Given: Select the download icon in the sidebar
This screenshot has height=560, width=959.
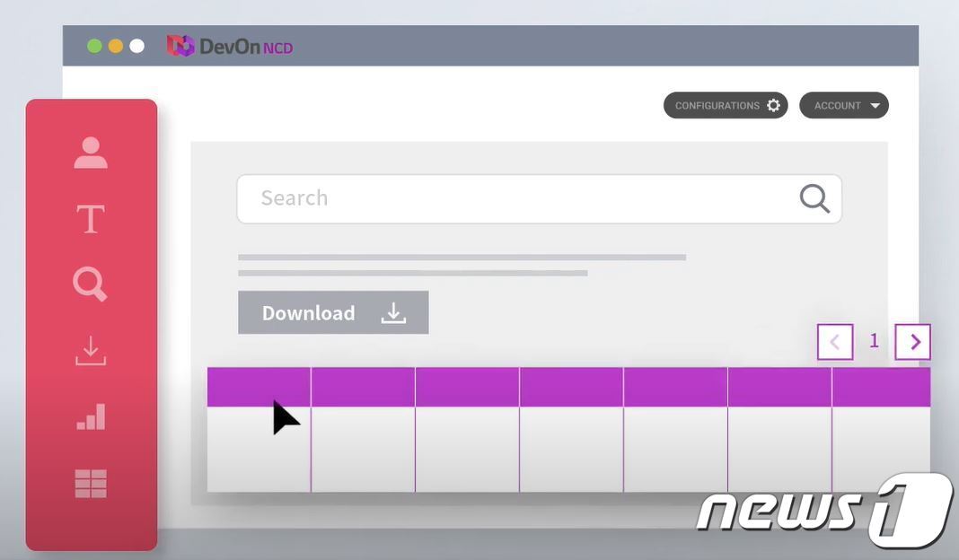Looking at the screenshot, I should click(x=90, y=350).
